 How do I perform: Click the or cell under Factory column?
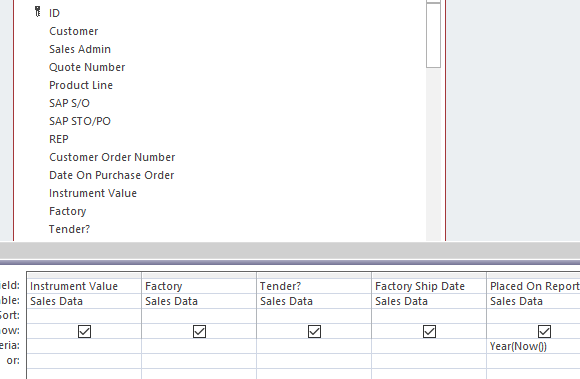[199, 361]
